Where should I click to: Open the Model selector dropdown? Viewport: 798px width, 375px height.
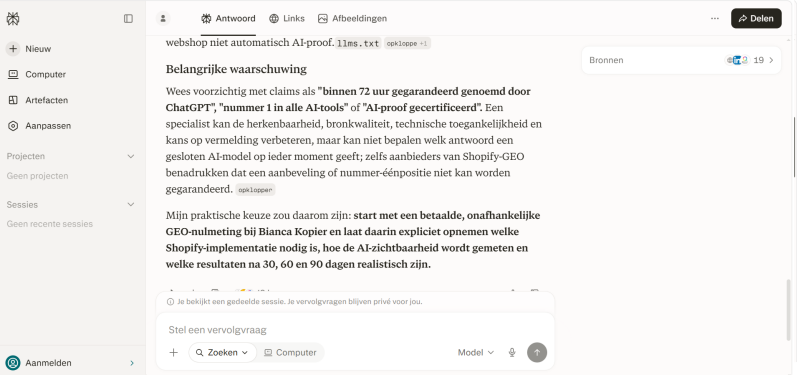(x=476, y=353)
